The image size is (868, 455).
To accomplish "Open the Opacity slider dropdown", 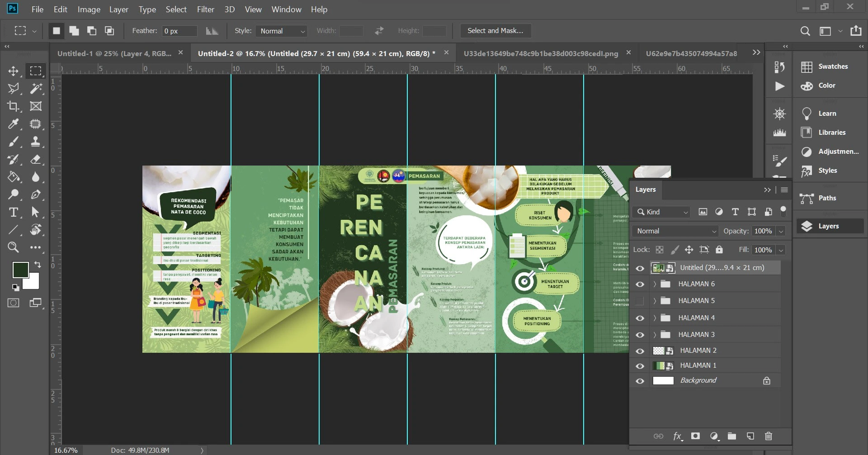I will pos(781,231).
